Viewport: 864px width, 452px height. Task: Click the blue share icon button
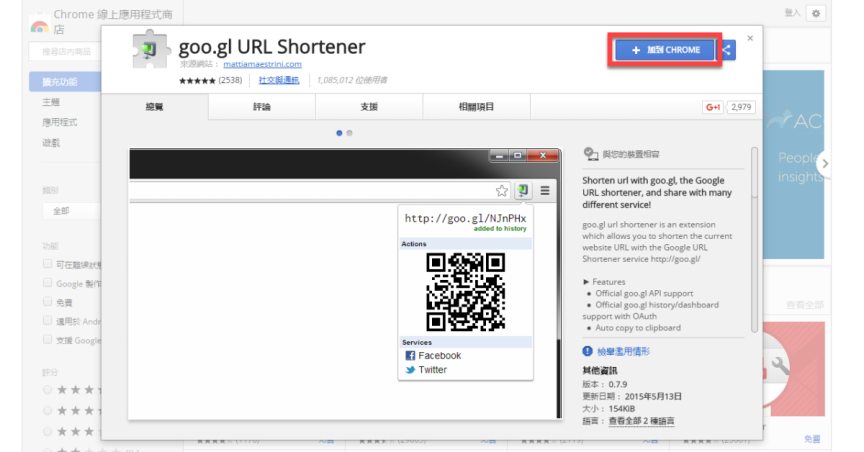(726, 50)
